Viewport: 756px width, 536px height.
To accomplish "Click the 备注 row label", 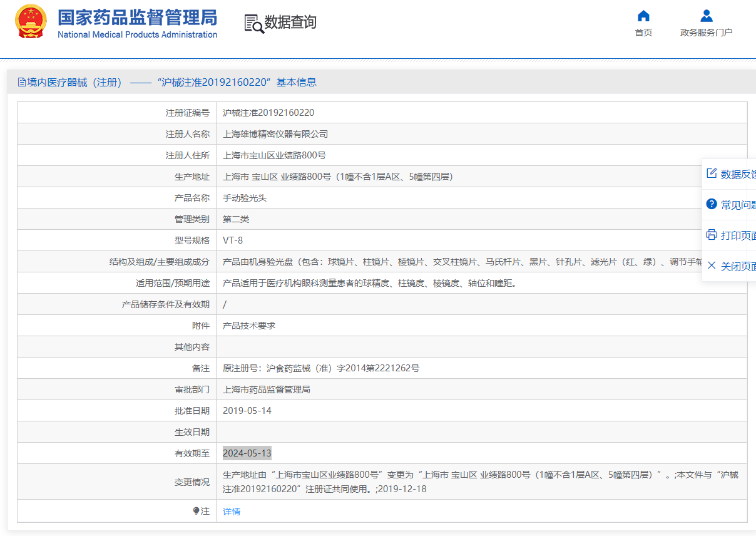I will coord(201,368).
